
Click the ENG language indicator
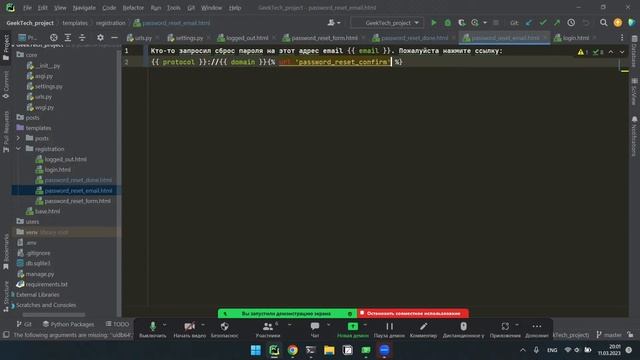(x=552, y=350)
